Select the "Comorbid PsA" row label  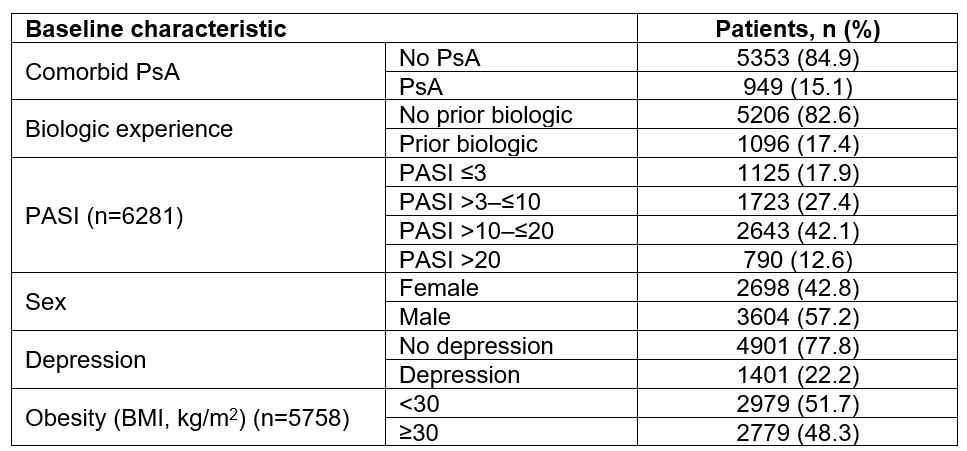pos(88,72)
